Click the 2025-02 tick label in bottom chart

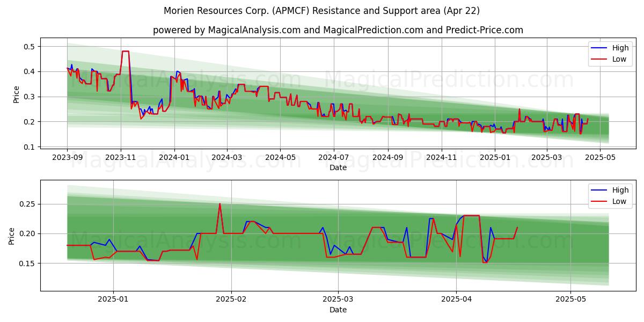click(231, 300)
